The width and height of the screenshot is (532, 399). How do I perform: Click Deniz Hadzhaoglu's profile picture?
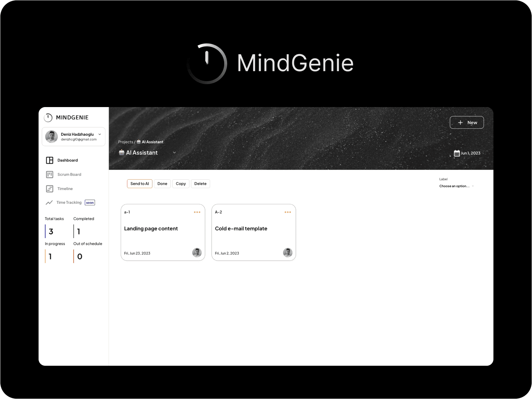click(x=51, y=136)
